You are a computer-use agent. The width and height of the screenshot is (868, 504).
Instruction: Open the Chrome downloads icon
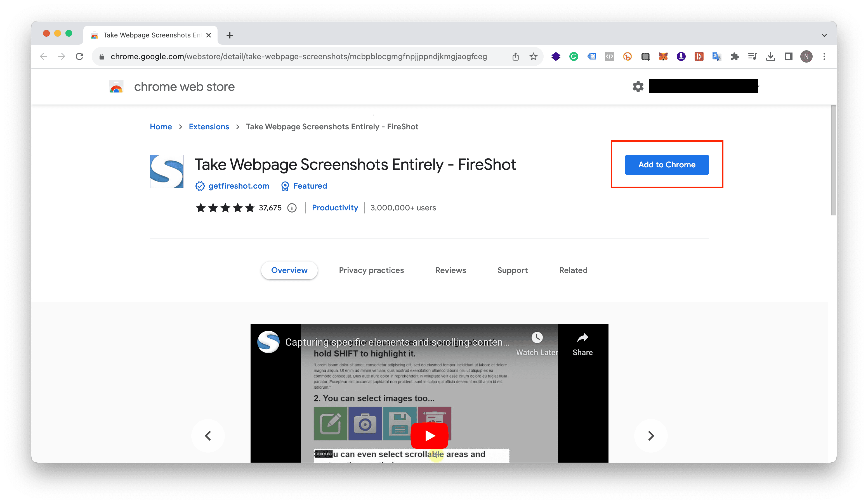click(x=770, y=56)
